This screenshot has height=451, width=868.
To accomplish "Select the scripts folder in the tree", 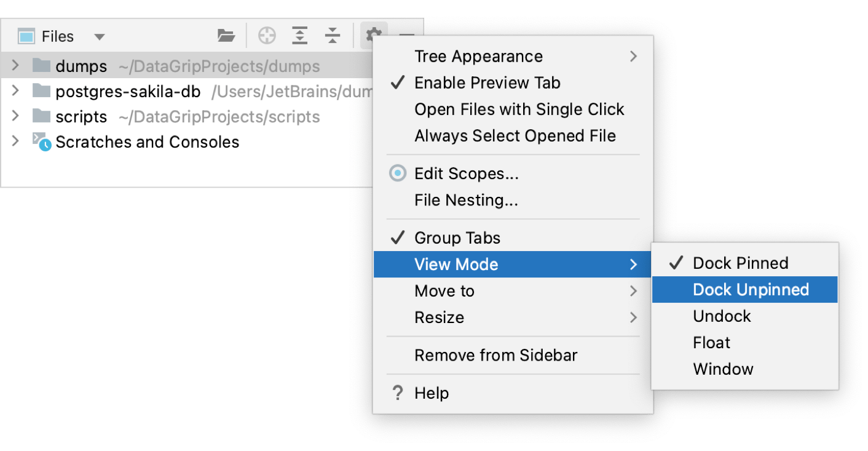I will click(x=82, y=116).
